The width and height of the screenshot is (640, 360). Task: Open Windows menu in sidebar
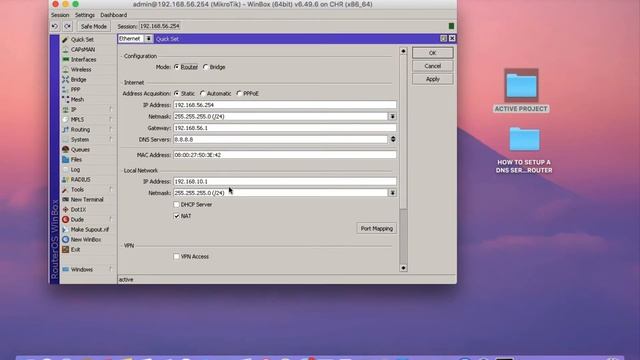[82, 269]
